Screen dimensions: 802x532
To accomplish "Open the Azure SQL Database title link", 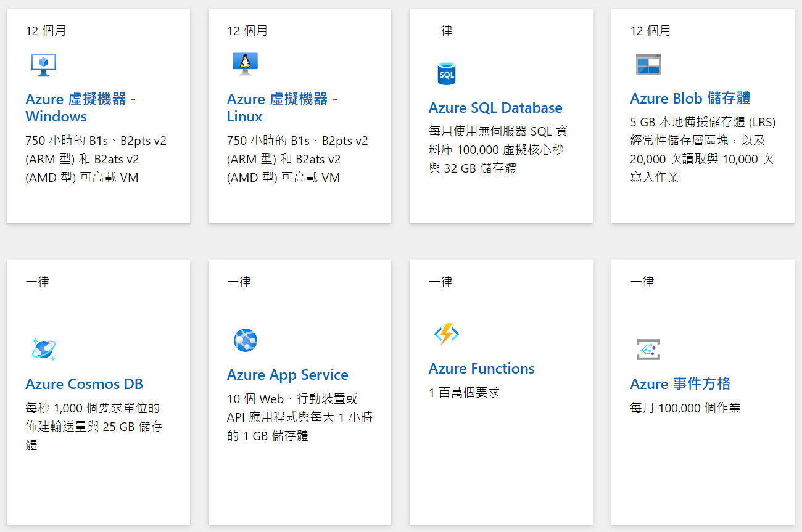I will [x=495, y=108].
